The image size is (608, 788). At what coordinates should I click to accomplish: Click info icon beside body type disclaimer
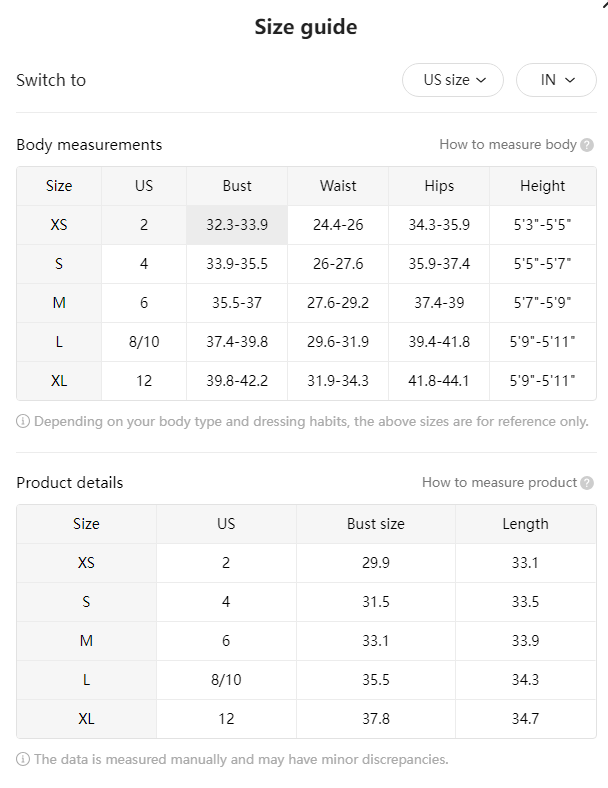tap(23, 421)
